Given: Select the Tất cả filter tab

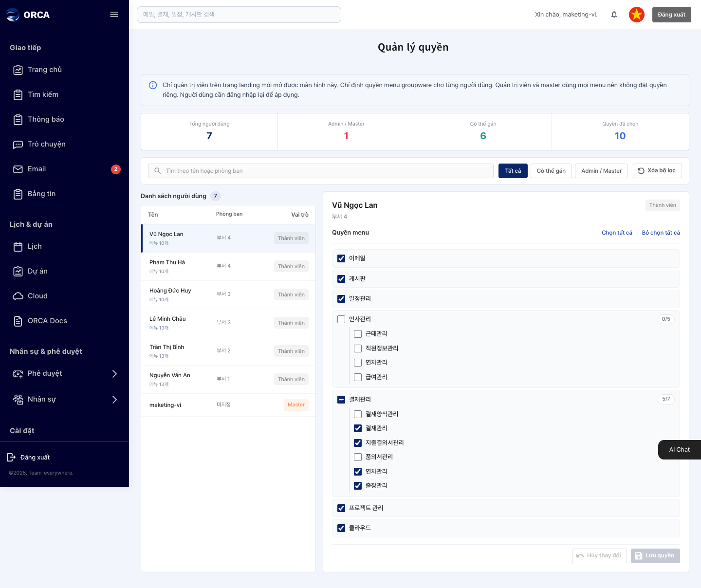Looking at the screenshot, I should [513, 171].
